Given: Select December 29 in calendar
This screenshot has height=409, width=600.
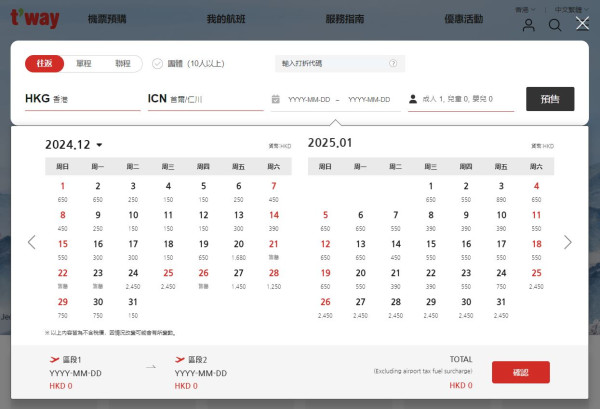Looking at the screenshot, I should pyautogui.click(x=63, y=308).
